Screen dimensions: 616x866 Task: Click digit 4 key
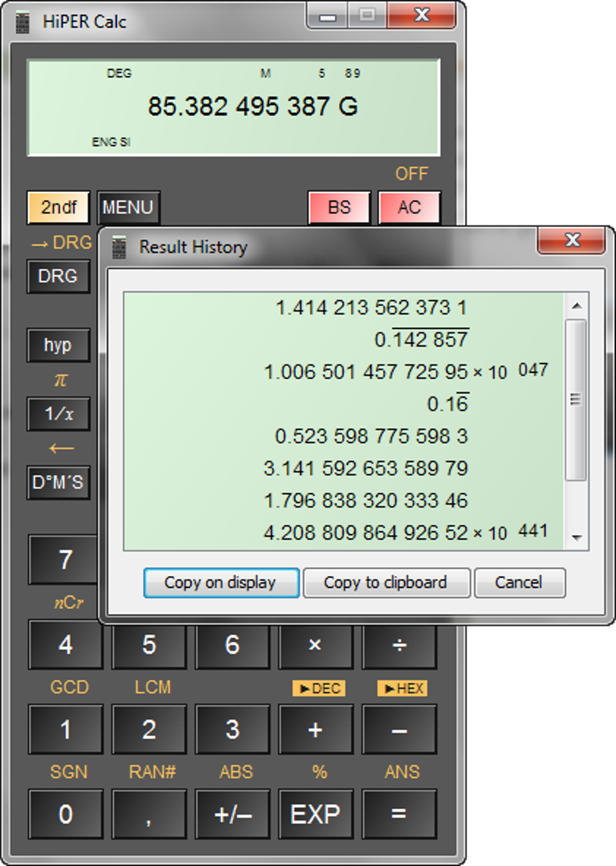click(66, 644)
